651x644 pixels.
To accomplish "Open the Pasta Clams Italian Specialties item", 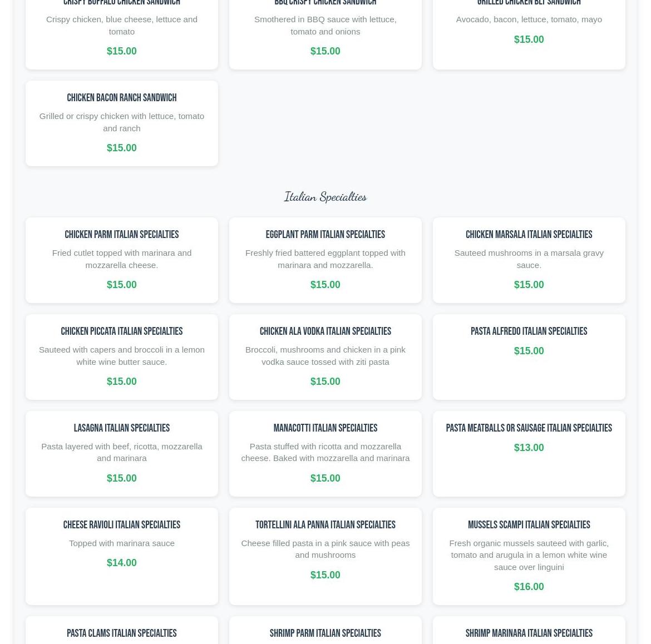I will [x=121, y=633].
